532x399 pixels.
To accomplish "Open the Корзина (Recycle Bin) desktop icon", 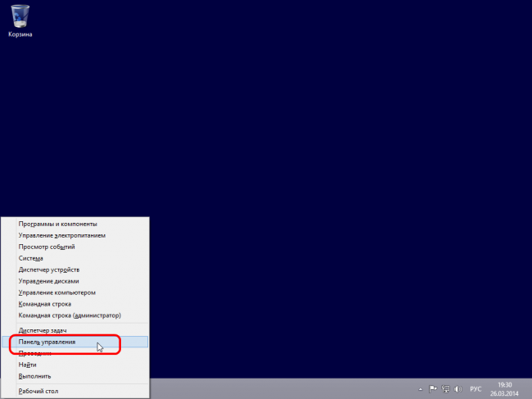I will pos(20,18).
